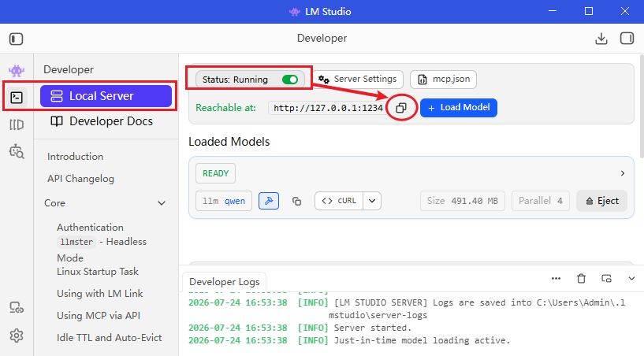Open Server Settings
This screenshot has width=644, height=356.
pos(358,80)
